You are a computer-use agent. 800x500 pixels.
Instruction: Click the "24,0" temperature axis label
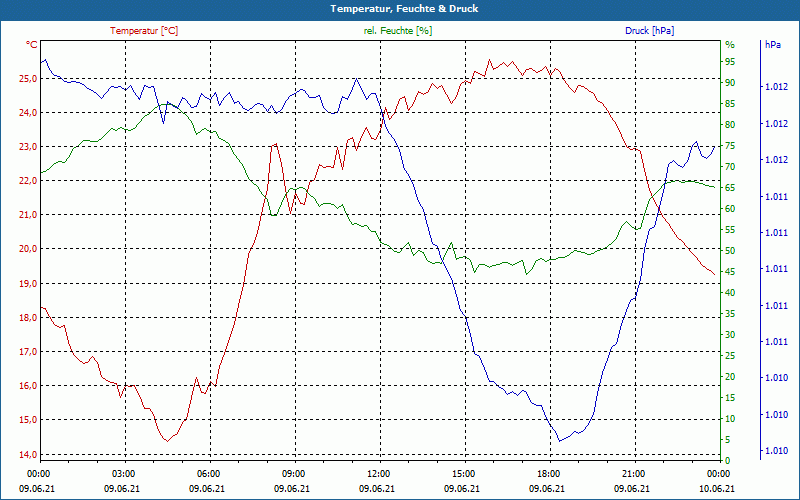(x=29, y=113)
